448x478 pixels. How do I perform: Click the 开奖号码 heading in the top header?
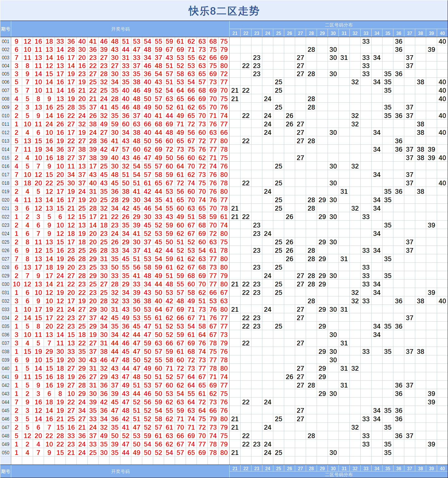tap(120, 29)
